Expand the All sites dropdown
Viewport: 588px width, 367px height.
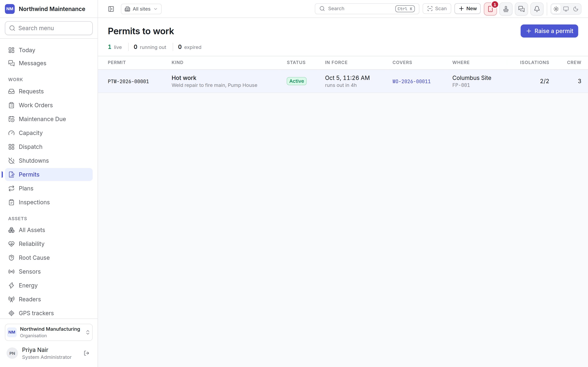pyautogui.click(x=141, y=9)
